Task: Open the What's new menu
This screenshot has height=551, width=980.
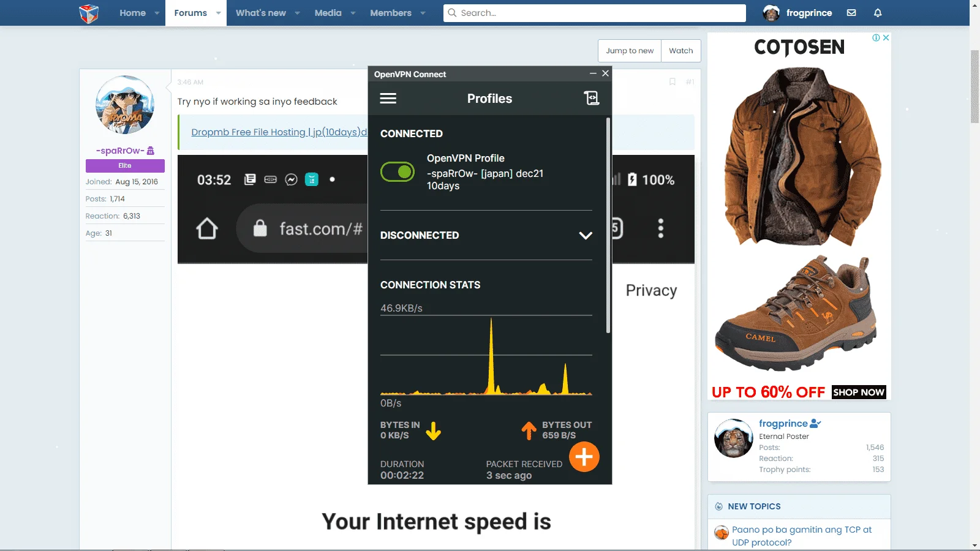Action: coord(261,13)
